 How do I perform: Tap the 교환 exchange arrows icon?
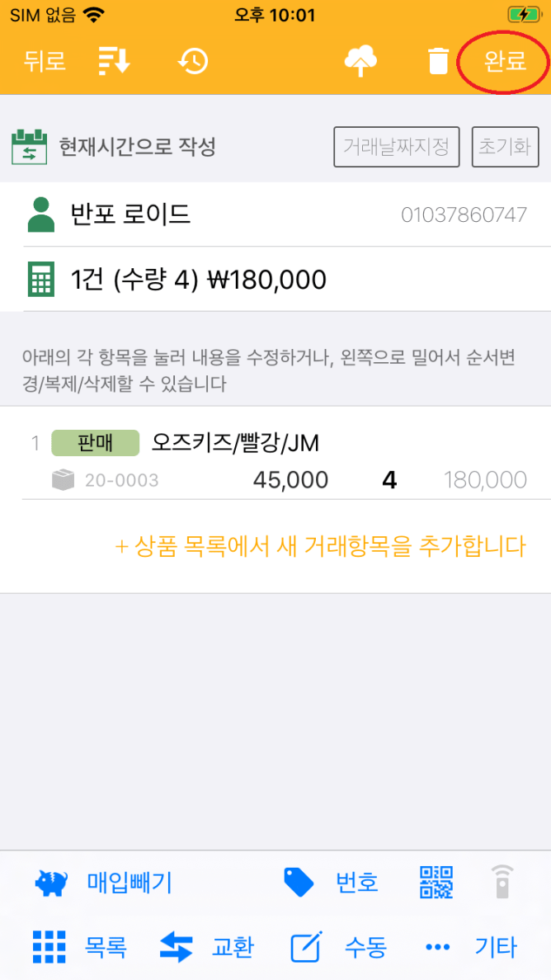tap(176, 947)
